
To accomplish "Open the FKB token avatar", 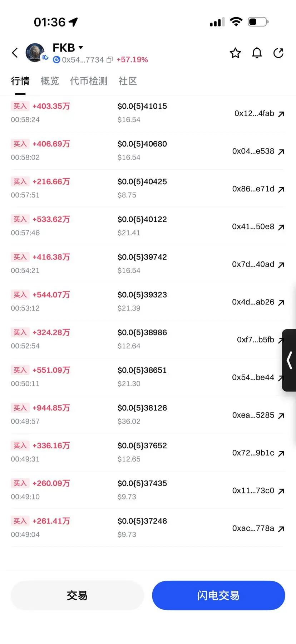I will pos(35,53).
